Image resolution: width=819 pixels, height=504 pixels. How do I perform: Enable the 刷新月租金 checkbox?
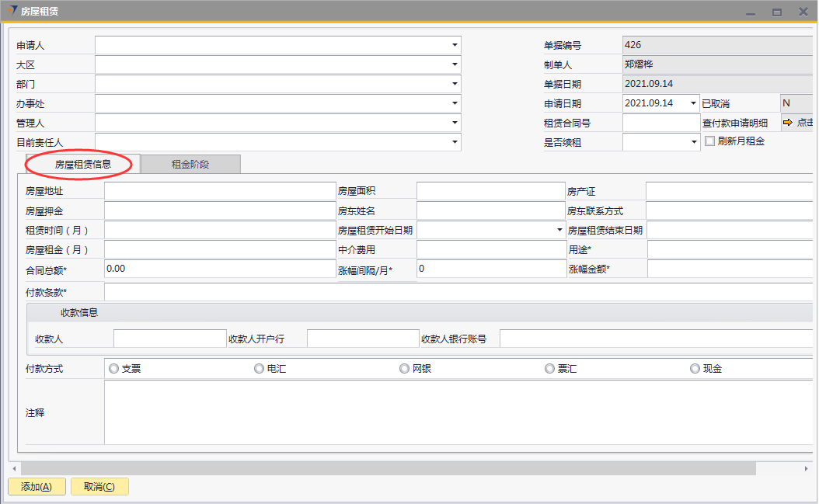(709, 141)
